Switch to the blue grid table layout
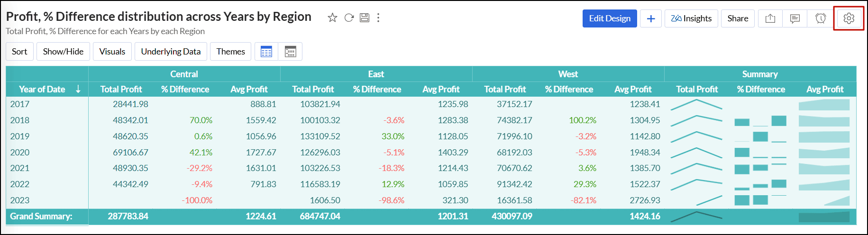 266,52
